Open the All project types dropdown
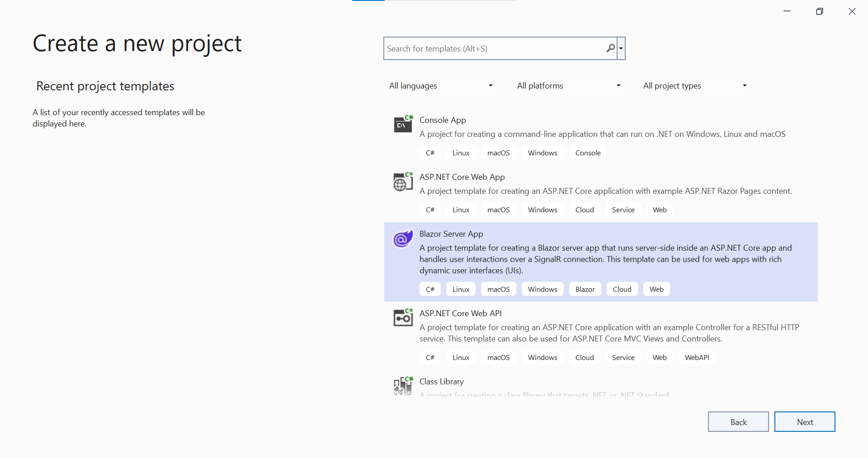 (694, 85)
